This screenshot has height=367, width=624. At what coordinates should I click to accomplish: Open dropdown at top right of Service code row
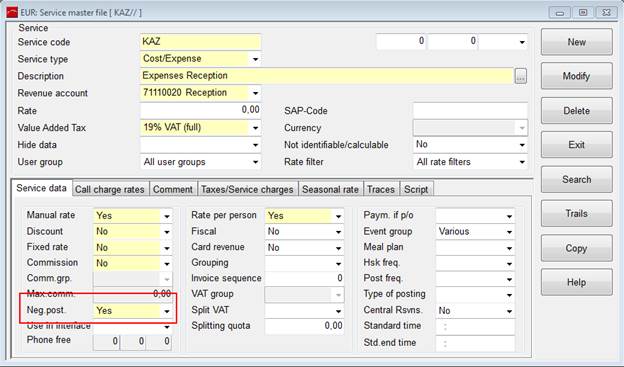522,42
